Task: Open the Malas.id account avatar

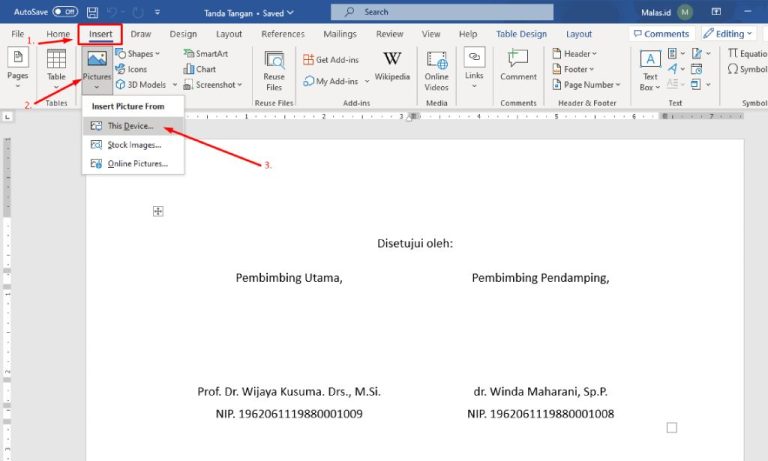Action: (x=685, y=12)
